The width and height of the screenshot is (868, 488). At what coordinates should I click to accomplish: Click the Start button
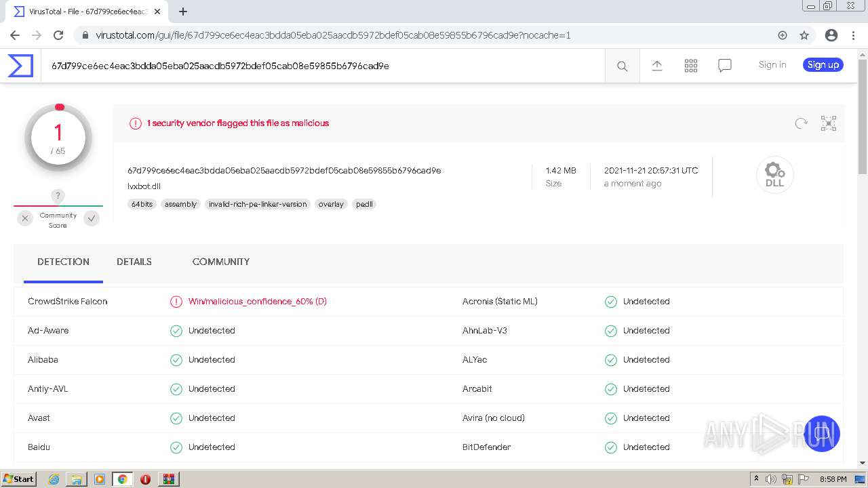point(18,479)
